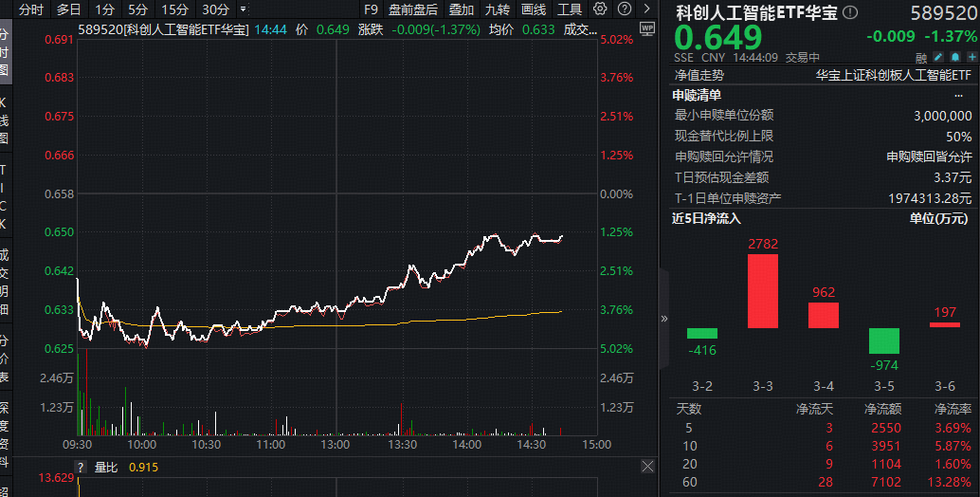Open more options in 申赎清单
The image size is (980, 497).
pos(959,96)
